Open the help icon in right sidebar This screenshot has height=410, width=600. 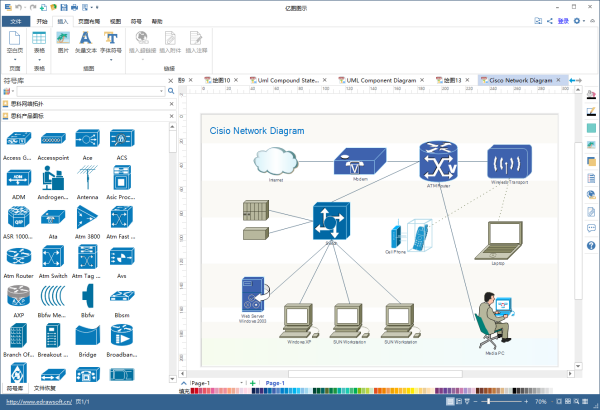[x=591, y=245]
